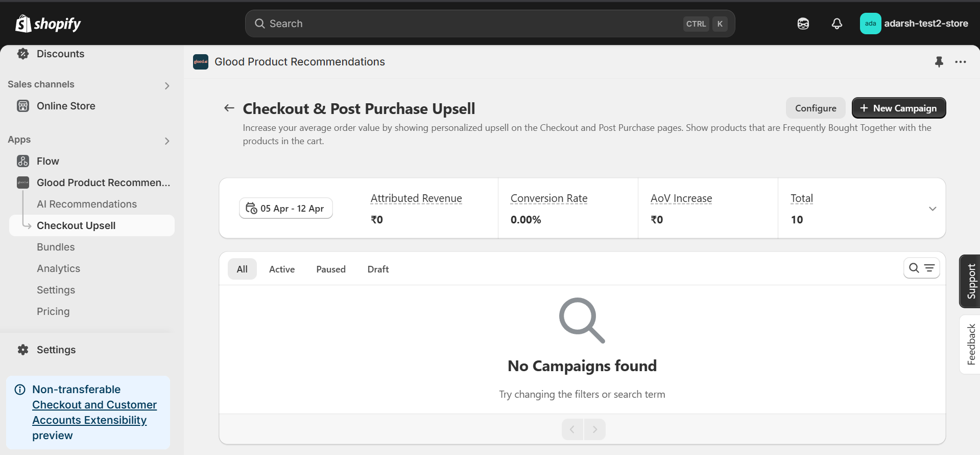980x455 pixels.
Task: Expand the metrics summary chevron
Action: (932, 209)
